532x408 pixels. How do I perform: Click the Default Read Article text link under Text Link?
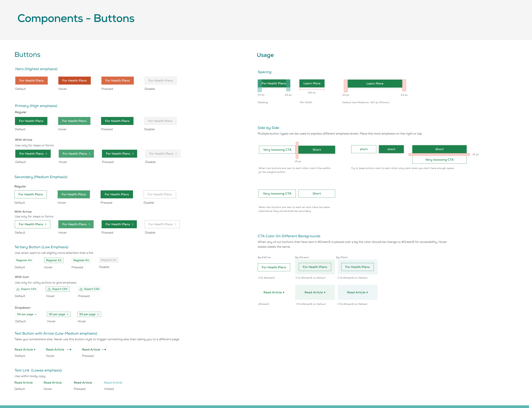(24, 382)
